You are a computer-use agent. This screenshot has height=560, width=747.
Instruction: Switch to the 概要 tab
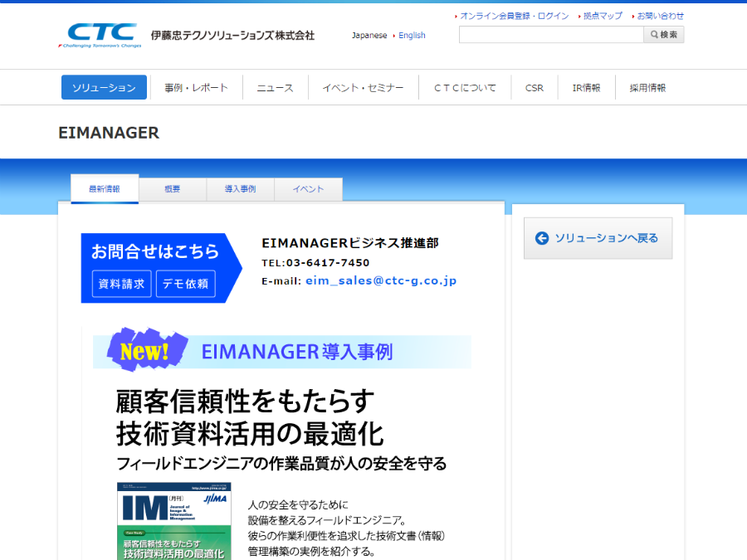(172, 188)
